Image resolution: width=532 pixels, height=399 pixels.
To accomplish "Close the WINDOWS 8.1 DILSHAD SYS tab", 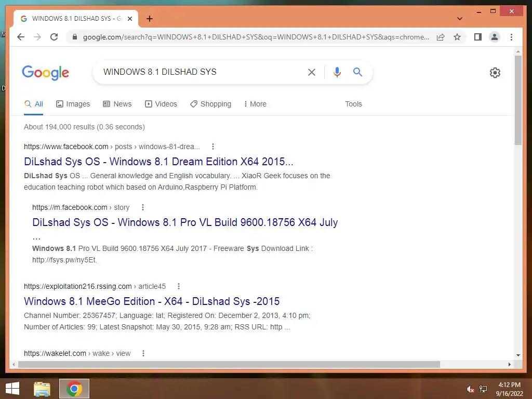I will (x=129, y=19).
